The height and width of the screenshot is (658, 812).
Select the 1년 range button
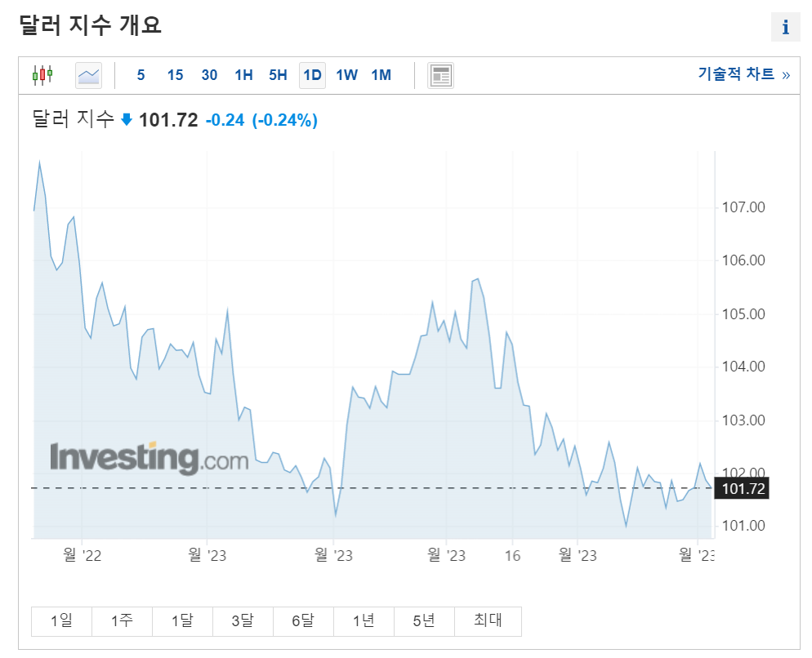(364, 621)
